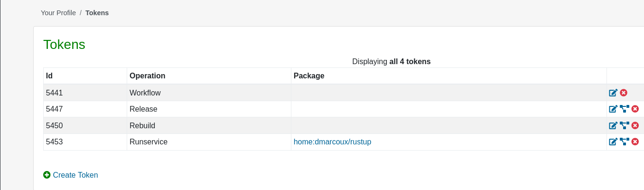
Task: Delete the Release token 5447
Action: pos(635,109)
